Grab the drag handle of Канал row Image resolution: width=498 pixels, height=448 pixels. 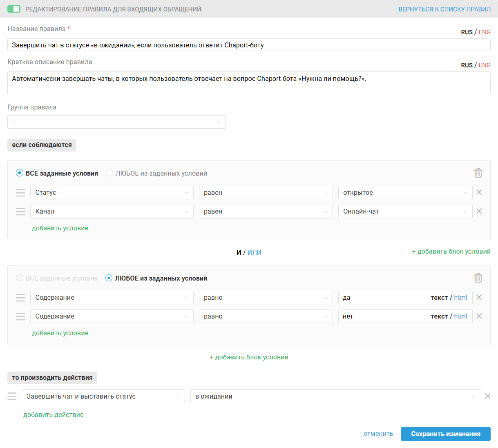tap(20, 212)
